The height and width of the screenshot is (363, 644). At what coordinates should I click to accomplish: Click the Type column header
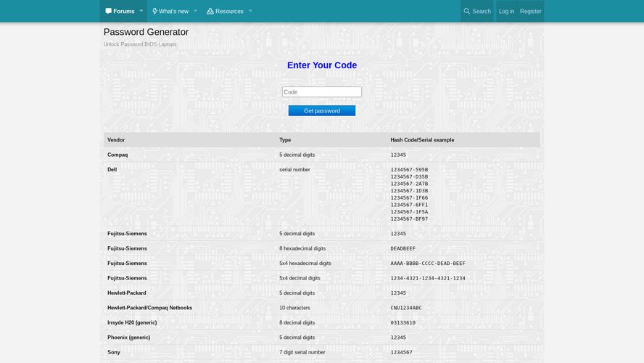click(x=285, y=140)
